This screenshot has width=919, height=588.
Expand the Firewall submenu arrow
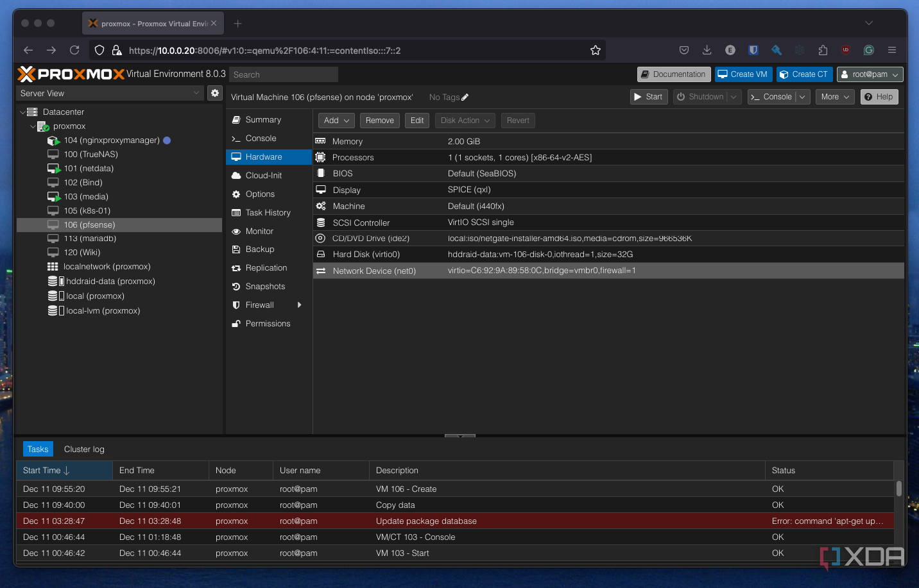(299, 305)
